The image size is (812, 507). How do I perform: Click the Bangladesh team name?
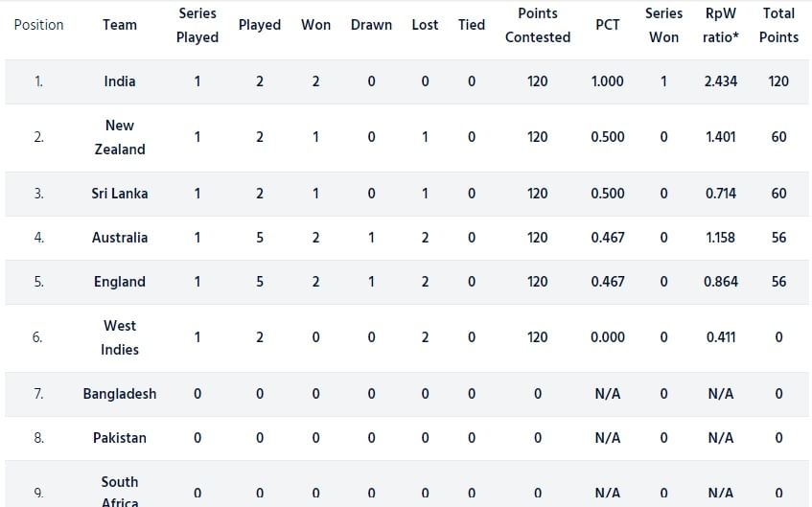pos(120,394)
